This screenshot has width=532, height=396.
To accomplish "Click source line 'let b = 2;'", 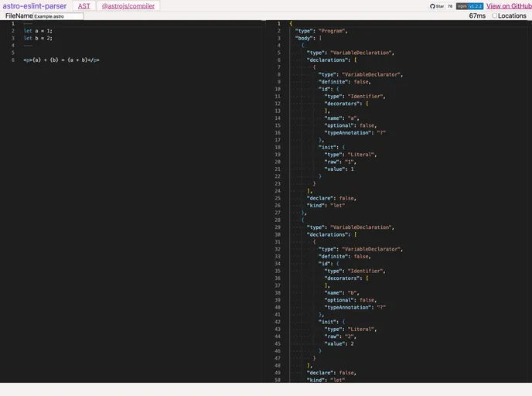I will (38, 38).
